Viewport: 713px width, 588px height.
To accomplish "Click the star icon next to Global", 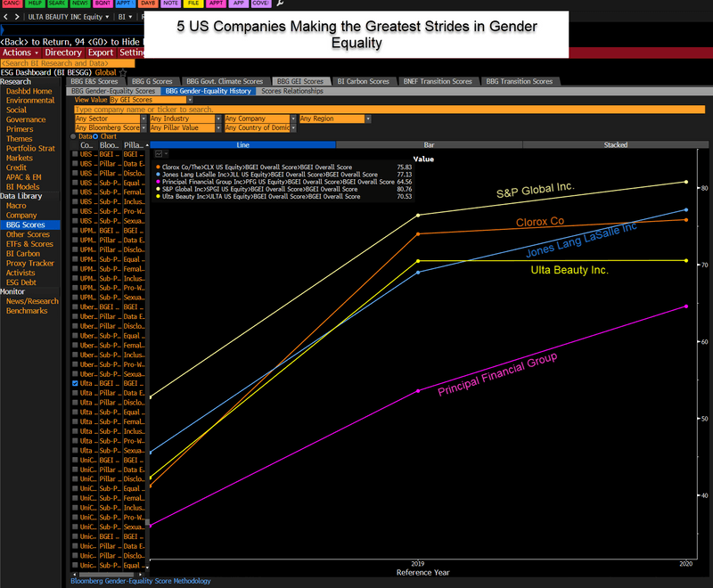I will coord(124,73).
